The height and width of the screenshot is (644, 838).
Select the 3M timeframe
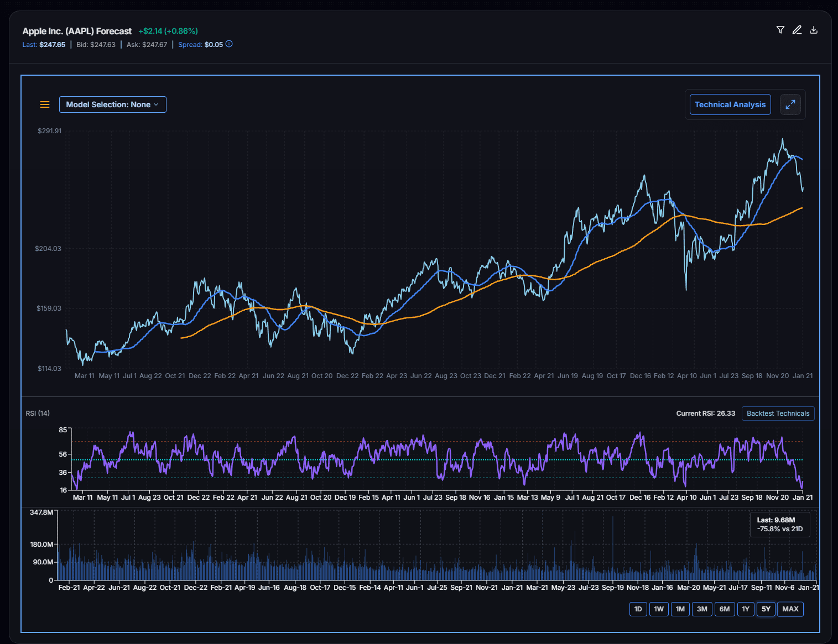click(702, 609)
